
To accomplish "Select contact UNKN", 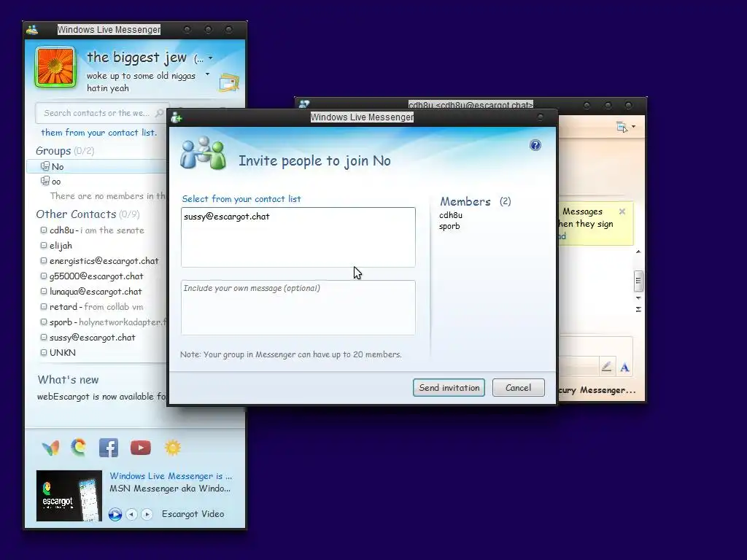I will pos(63,352).
